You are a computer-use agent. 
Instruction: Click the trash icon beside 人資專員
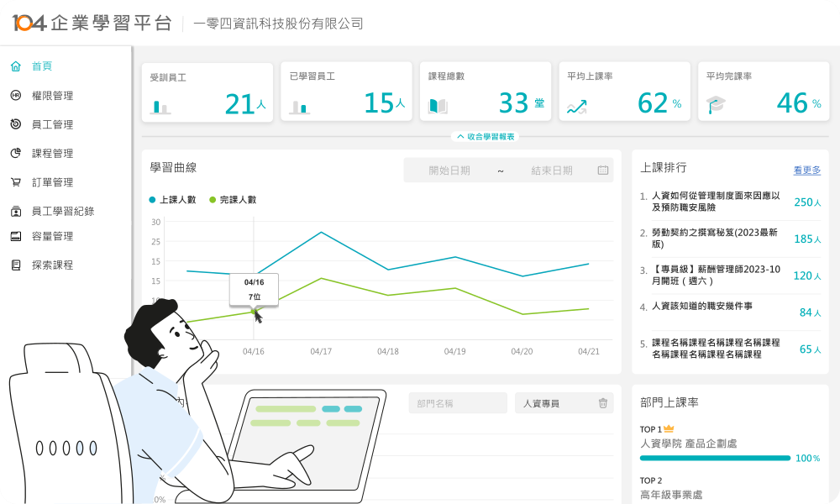(x=602, y=403)
